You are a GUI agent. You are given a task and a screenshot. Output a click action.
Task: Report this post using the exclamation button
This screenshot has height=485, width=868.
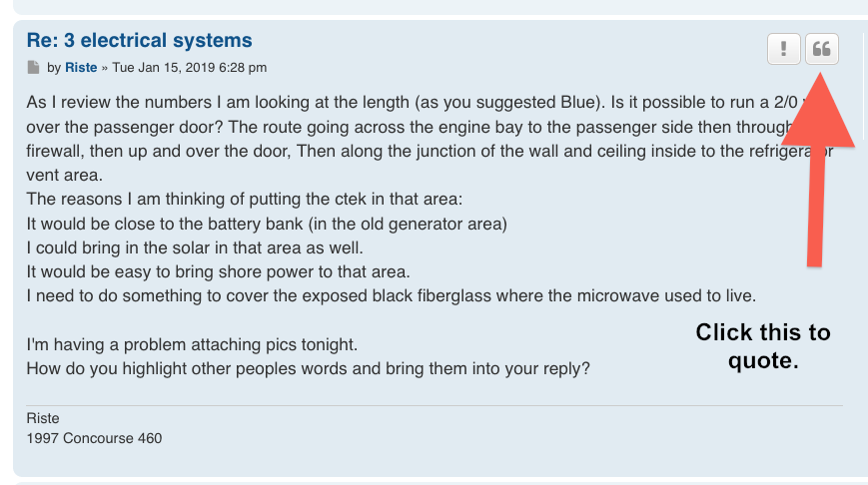pyautogui.click(x=783, y=49)
